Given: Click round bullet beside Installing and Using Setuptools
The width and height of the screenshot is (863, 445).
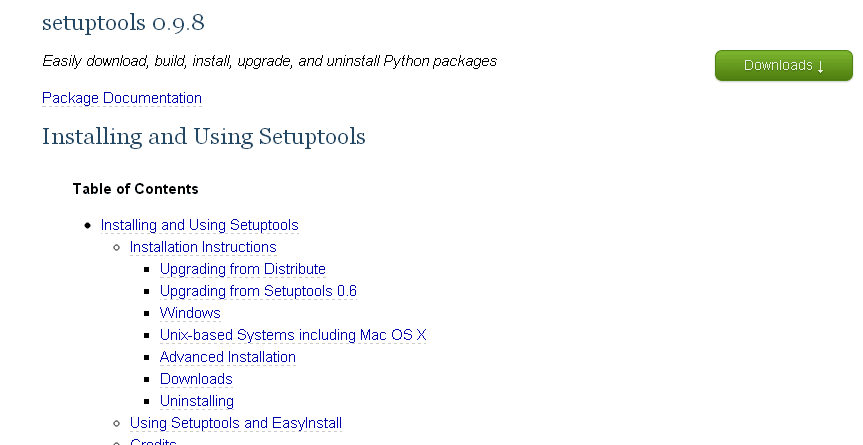Looking at the screenshot, I should [88, 226].
